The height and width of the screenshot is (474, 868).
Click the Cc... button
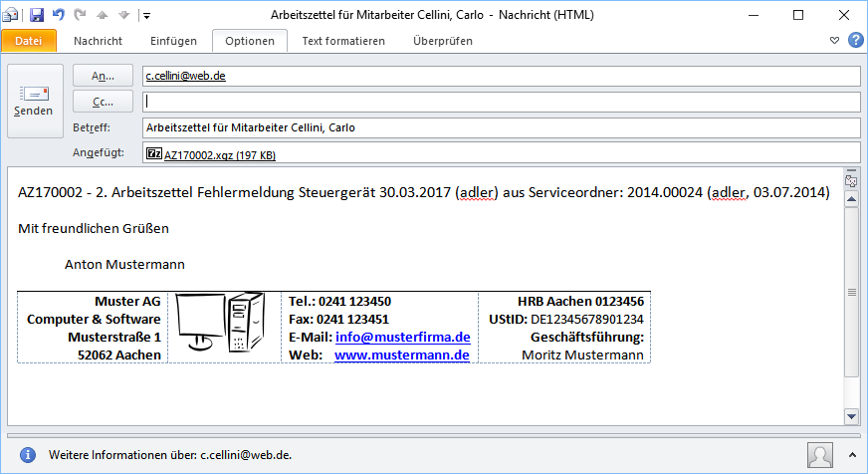(x=103, y=102)
